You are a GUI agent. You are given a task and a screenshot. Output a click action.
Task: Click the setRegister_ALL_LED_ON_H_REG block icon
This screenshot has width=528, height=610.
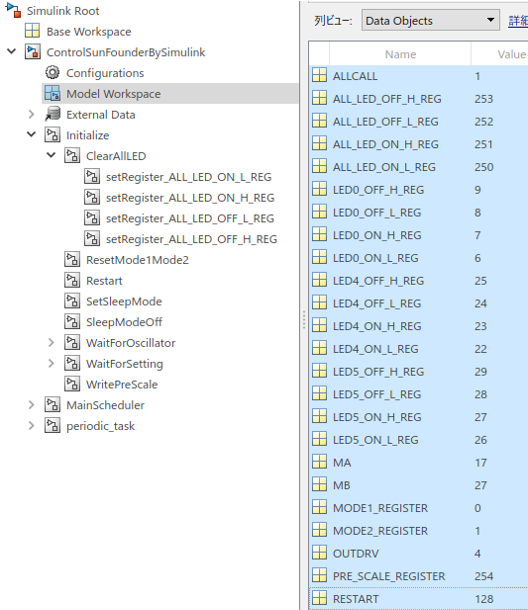tap(92, 197)
